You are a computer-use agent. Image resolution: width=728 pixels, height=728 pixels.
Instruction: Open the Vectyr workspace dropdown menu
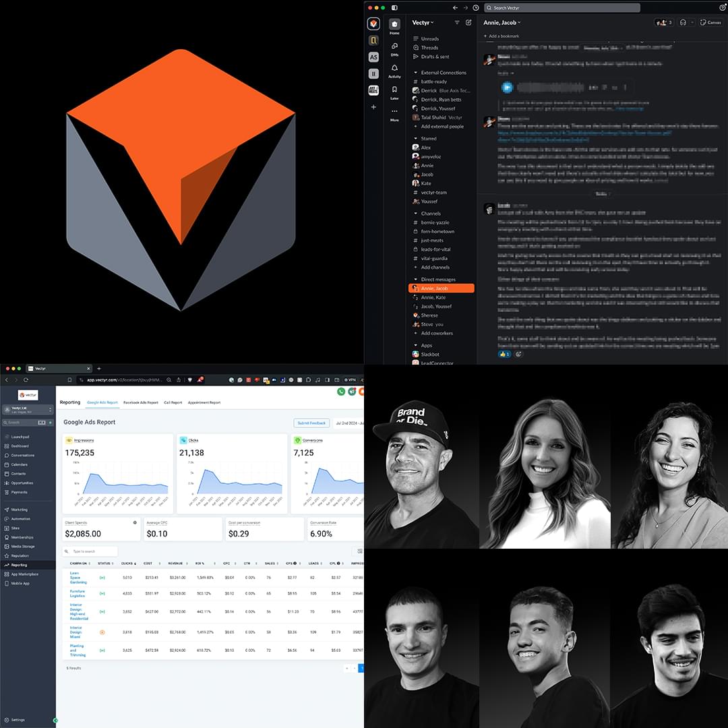pos(423,23)
